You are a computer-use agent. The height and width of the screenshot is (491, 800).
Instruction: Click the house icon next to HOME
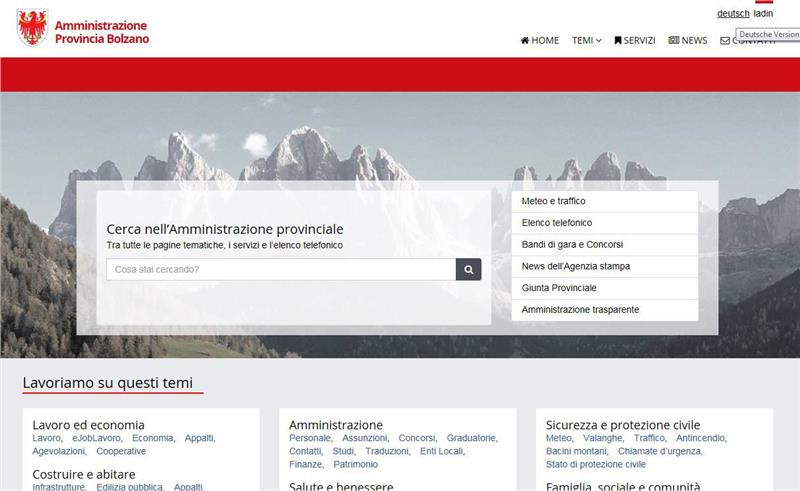point(525,41)
